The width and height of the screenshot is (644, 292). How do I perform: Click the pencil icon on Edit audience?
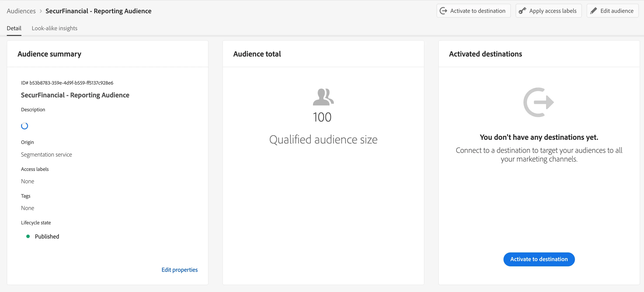click(x=593, y=11)
